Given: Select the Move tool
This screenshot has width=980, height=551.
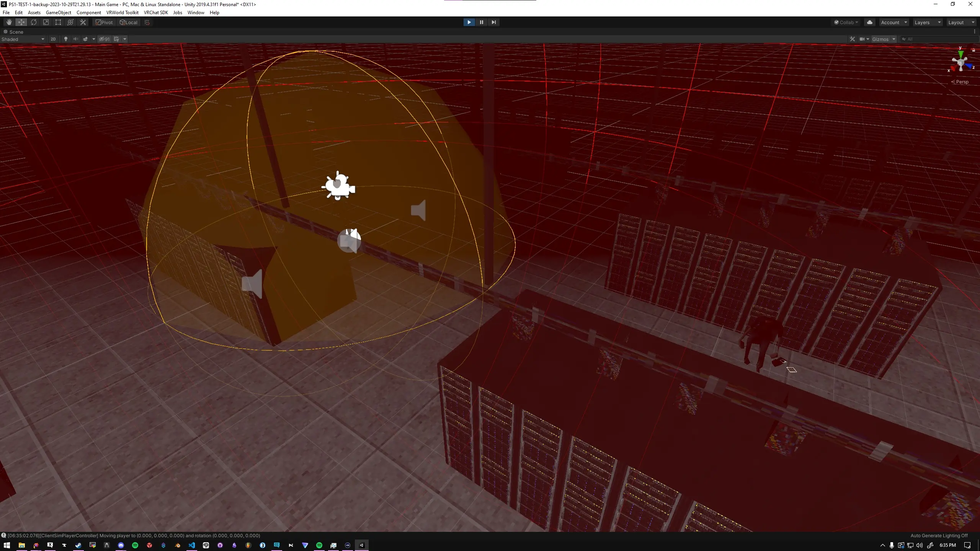Looking at the screenshot, I should click(x=21, y=22).
